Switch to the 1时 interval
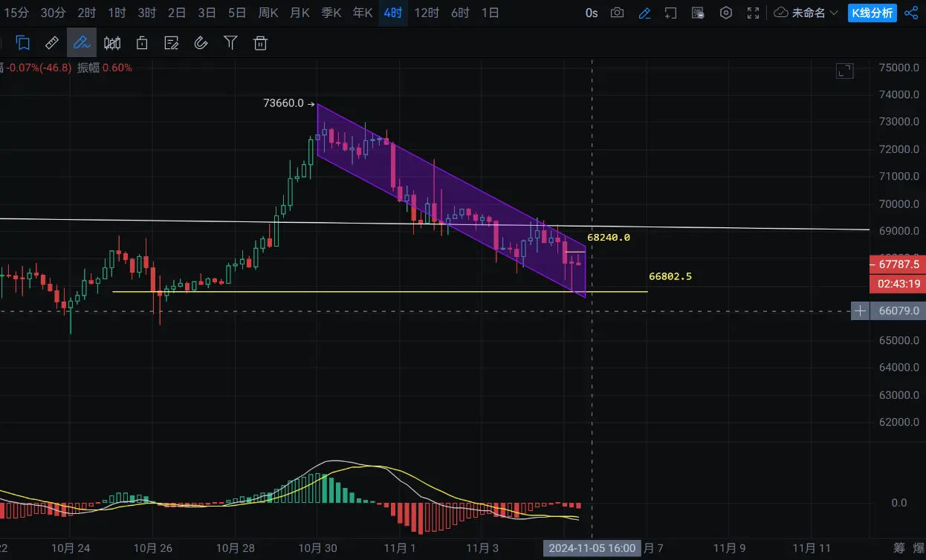926x560 pixels. pos(117,13)
